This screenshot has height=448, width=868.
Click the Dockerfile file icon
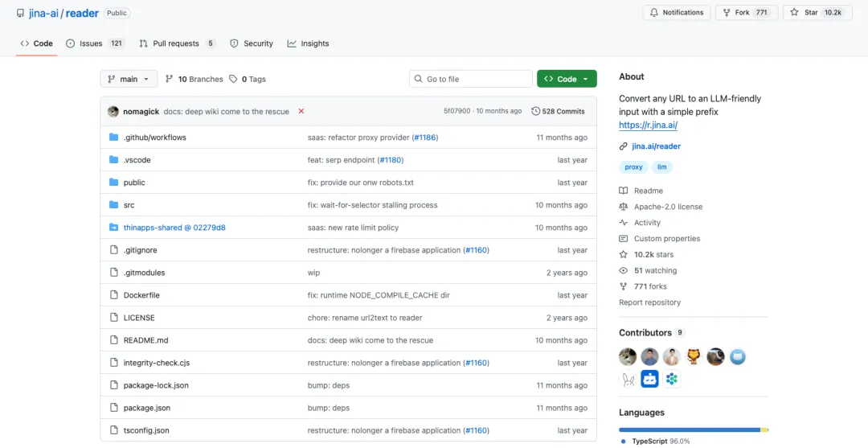tap(113, 295)
